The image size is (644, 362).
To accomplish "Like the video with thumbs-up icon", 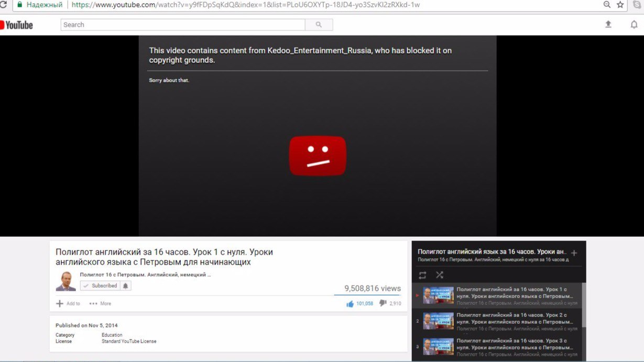I will (350, 303).
